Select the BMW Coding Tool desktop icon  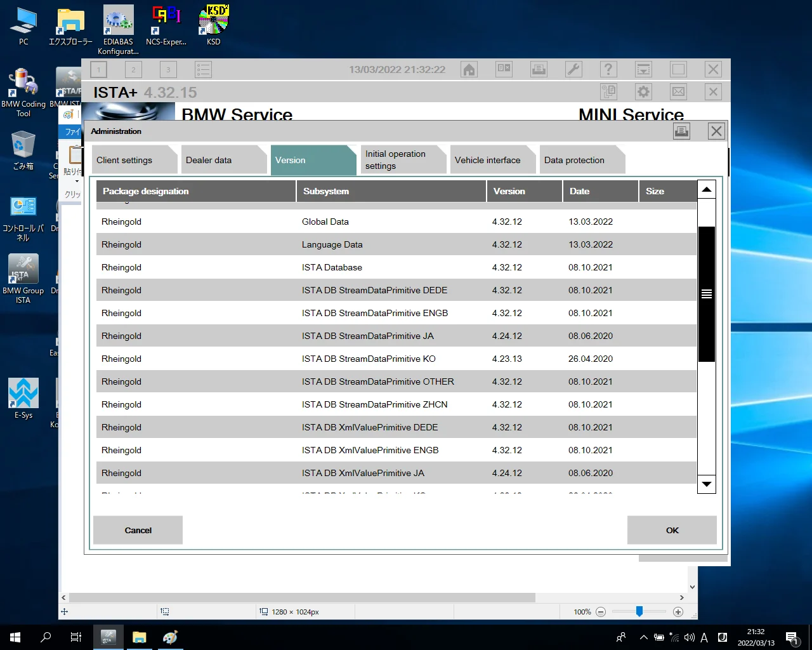23,93
